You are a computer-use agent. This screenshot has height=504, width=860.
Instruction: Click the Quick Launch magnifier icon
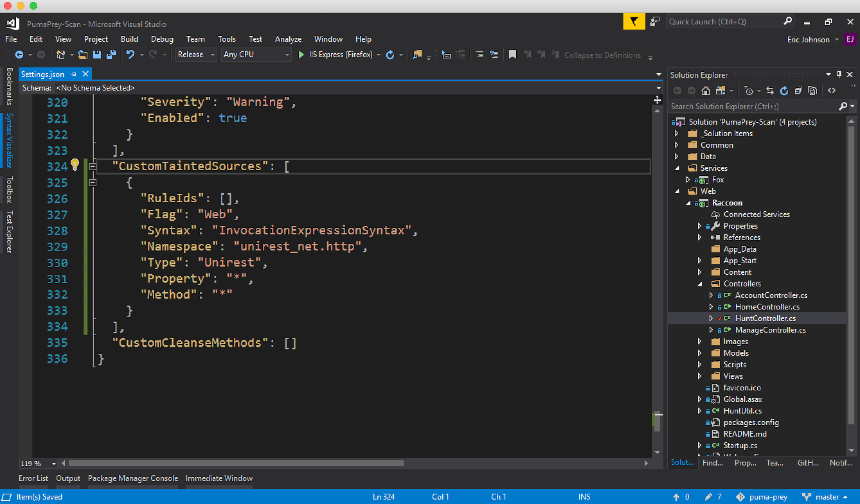point(787,21)
